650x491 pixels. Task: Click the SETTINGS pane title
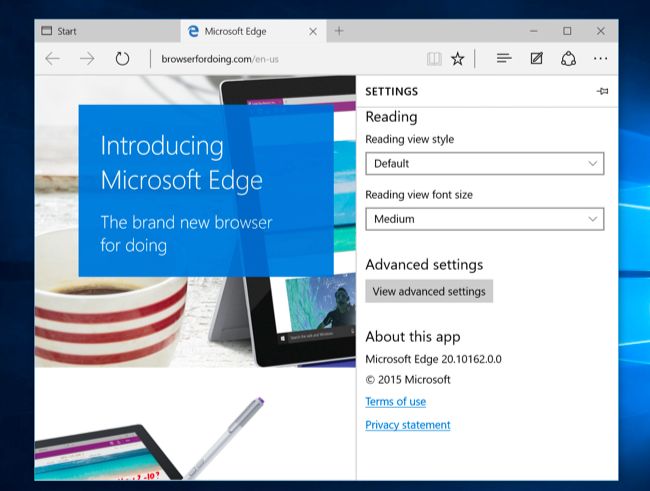pos(392,91)
